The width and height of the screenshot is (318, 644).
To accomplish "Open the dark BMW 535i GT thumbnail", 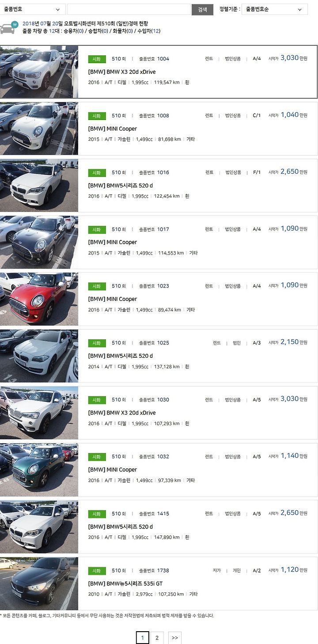I will (39, 584).
